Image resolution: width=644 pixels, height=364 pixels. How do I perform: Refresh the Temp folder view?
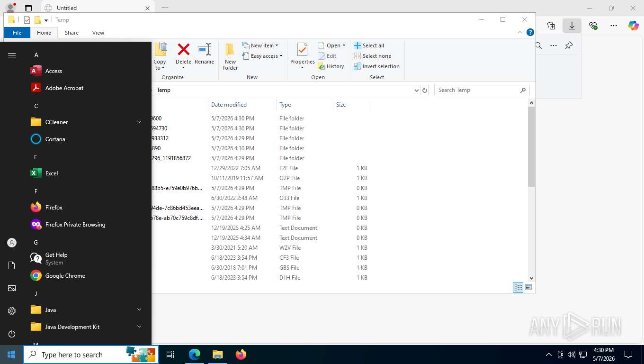click(425, 90)
